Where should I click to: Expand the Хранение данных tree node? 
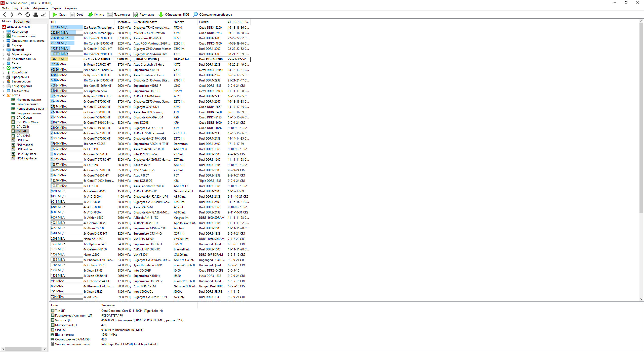coord(4,59)
